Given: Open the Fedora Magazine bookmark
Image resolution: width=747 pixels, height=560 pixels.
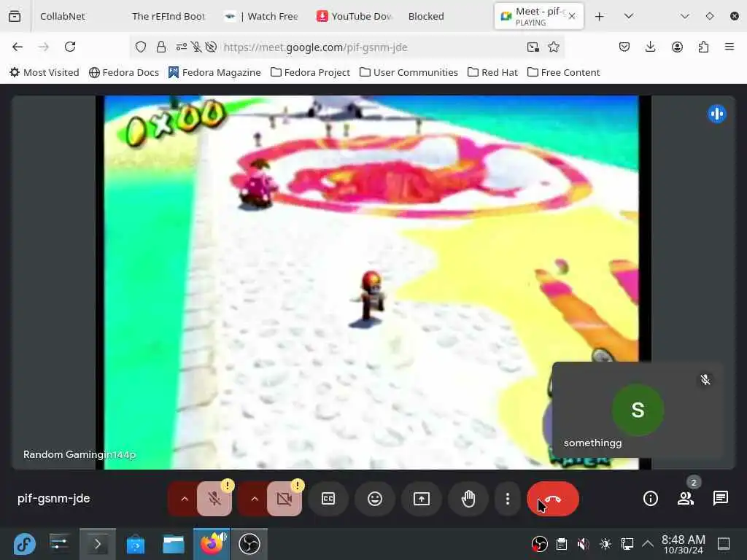Looking at the screenshot, I should [x=214, y=72].
